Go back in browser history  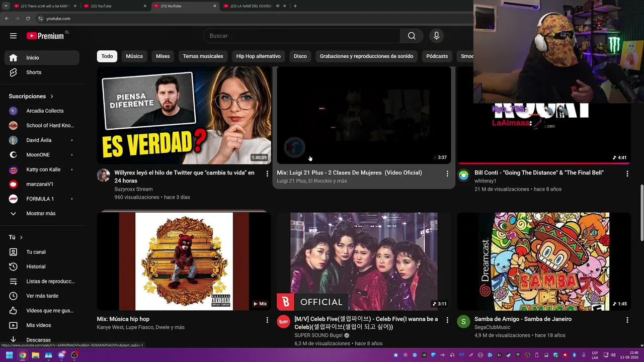point(7,19)
